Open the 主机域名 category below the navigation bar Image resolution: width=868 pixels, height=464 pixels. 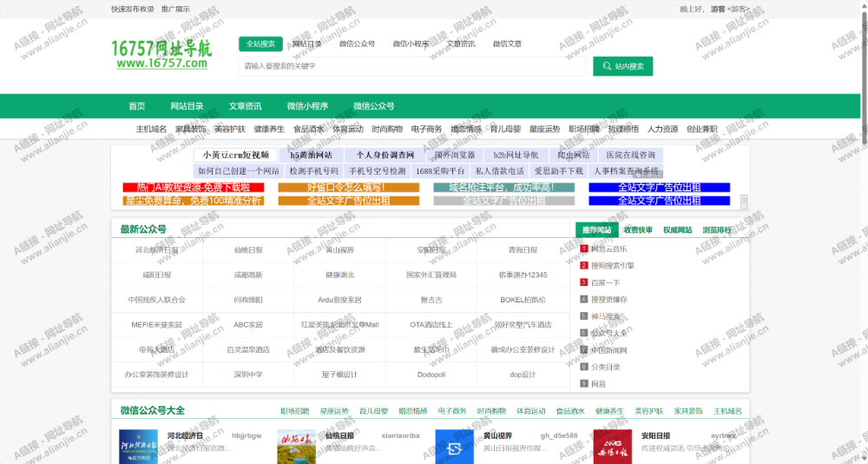pos(151,129)
